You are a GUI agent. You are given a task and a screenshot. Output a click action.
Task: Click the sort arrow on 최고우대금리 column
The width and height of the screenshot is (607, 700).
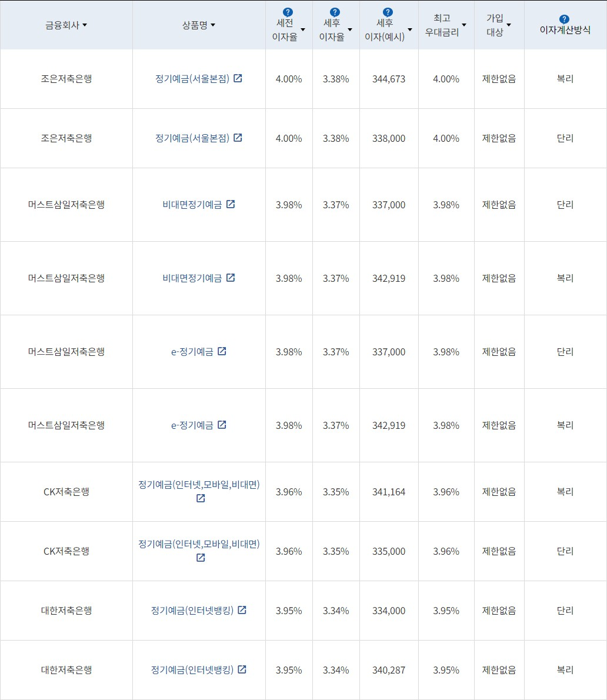click(x=465, y=25)
